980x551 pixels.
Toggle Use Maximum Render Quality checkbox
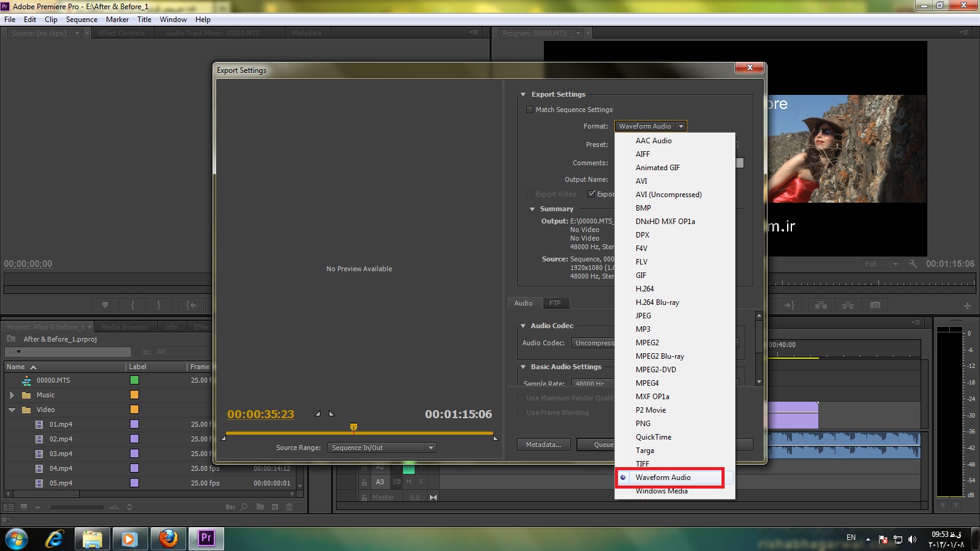(x=521, y=398)
